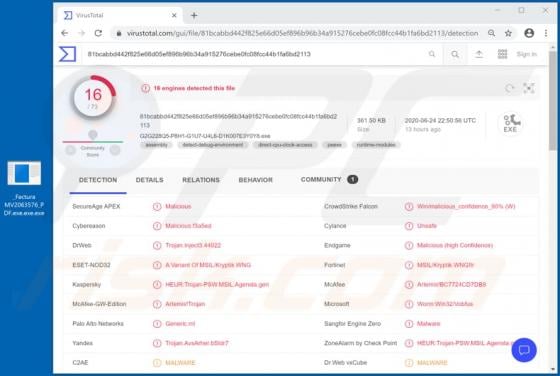The image size is (560, 376).
Task: Click ZoneAlarm by Check Point engine name
Action: point(360,343)
